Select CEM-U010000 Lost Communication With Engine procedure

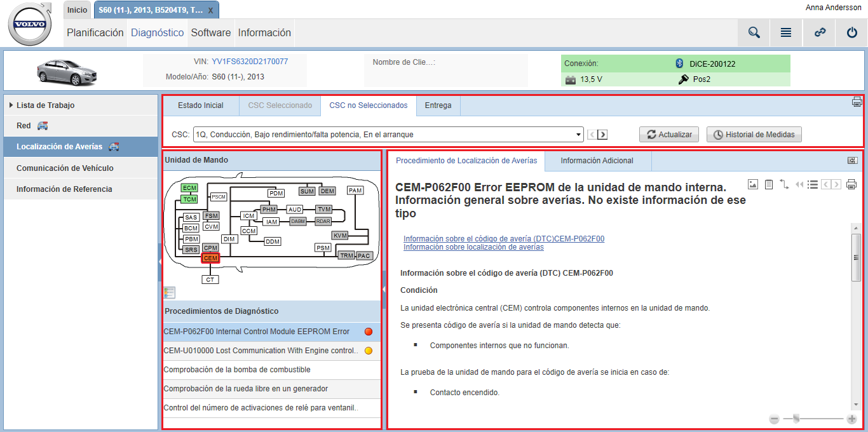coord(272,351)
